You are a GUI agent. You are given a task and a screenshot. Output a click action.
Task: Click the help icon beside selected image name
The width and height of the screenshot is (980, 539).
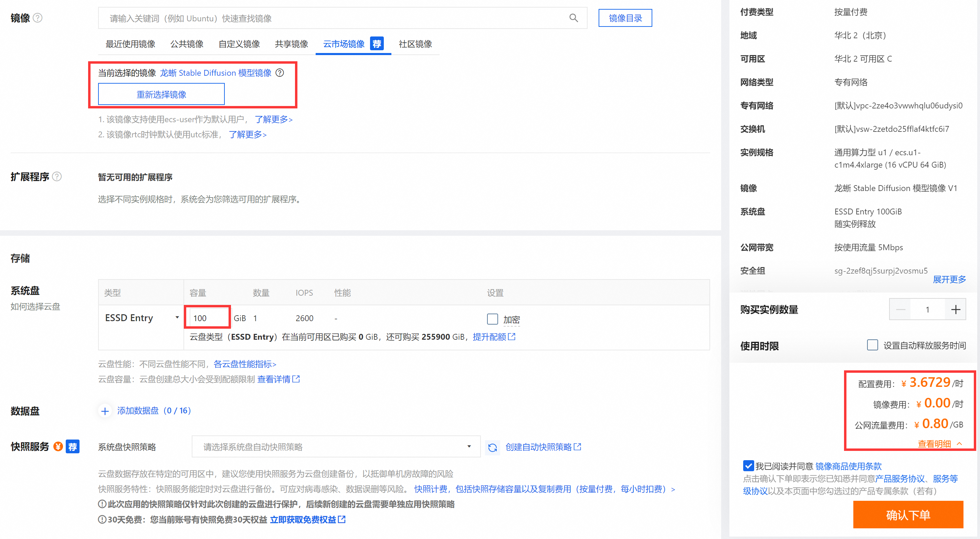280,73
